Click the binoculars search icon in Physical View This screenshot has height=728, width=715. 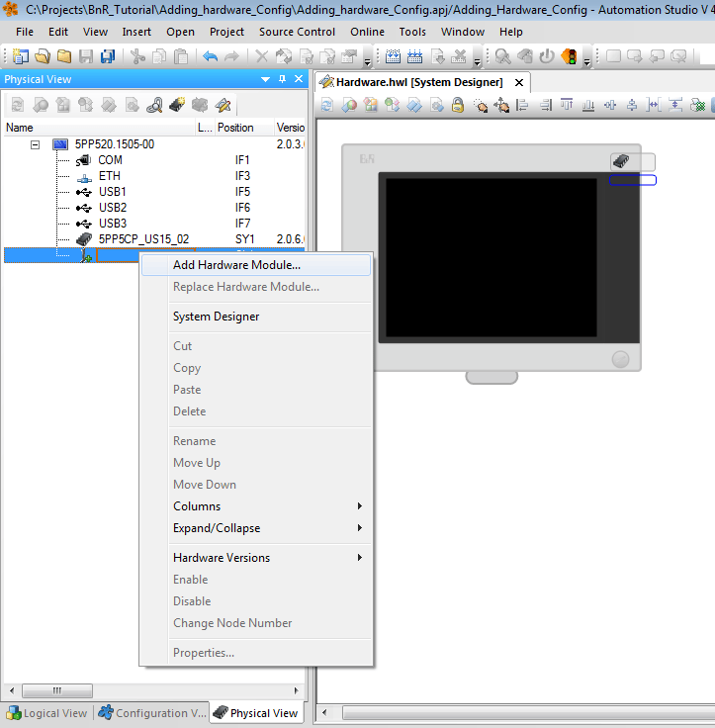click(x=154, y=106)
